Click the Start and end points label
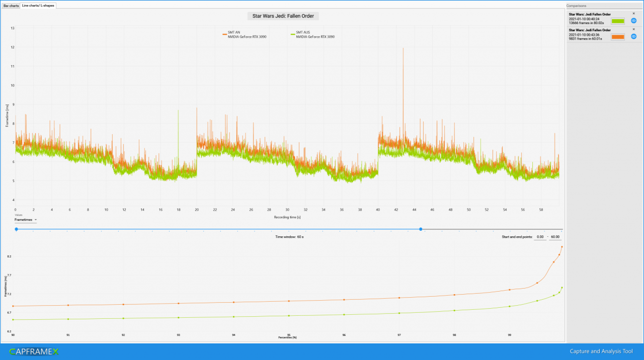The image size is (644, 360). point(517,237)
